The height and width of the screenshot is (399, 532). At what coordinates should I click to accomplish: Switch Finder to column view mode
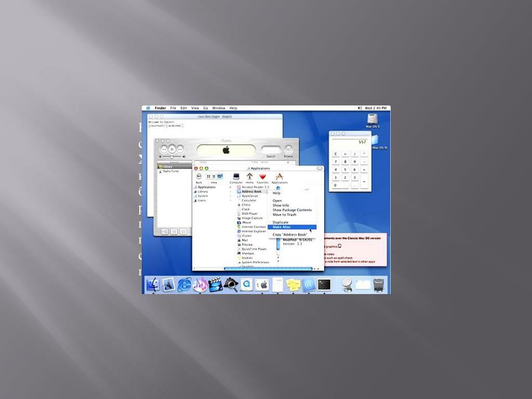[x=219, y=177]
